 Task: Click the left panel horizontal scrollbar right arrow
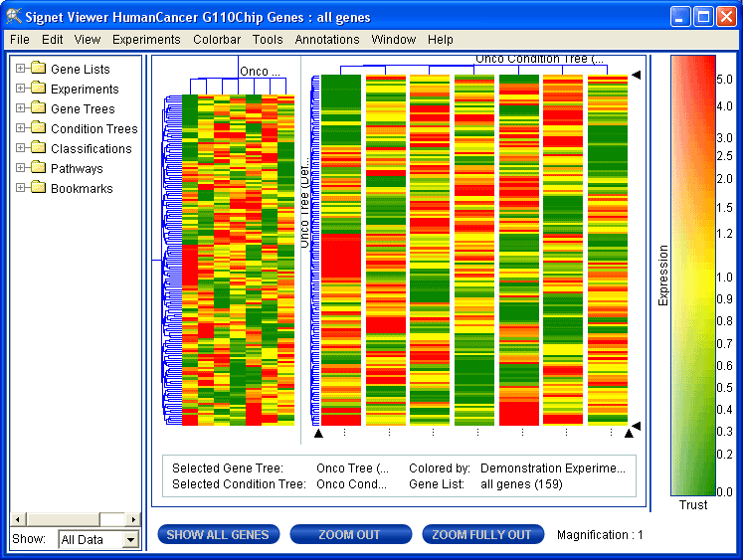[133, 519]
